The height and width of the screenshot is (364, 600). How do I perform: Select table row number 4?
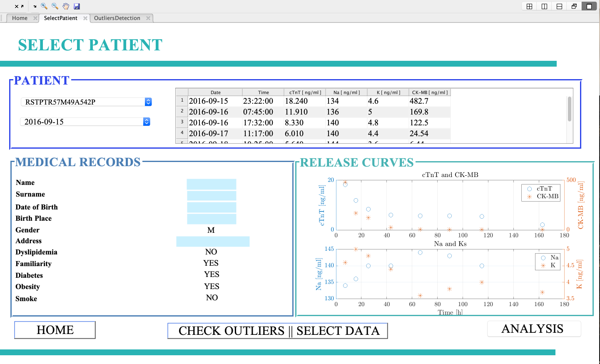182,133
